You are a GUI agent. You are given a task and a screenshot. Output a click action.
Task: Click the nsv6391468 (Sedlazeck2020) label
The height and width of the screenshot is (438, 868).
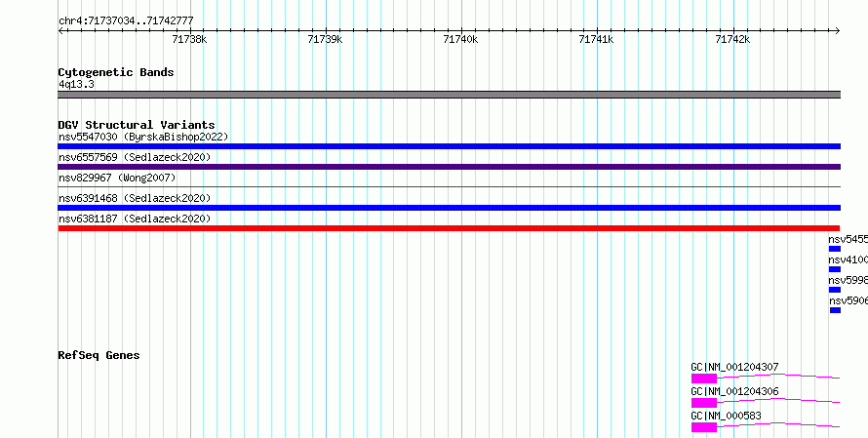point(135,198)
